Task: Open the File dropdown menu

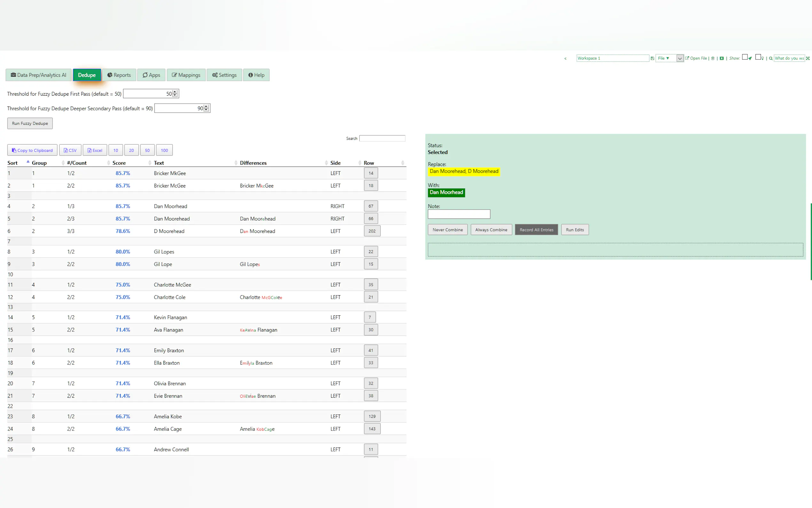Action: click(664, 58)
